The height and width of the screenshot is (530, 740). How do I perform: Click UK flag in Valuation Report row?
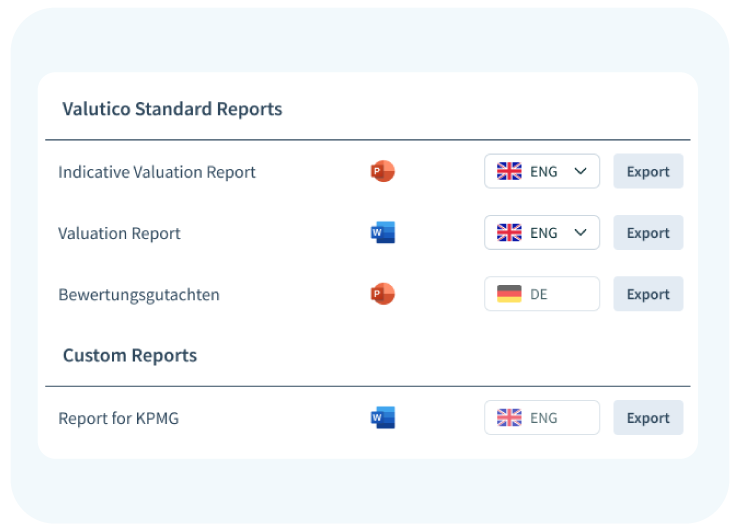point(509,233)
